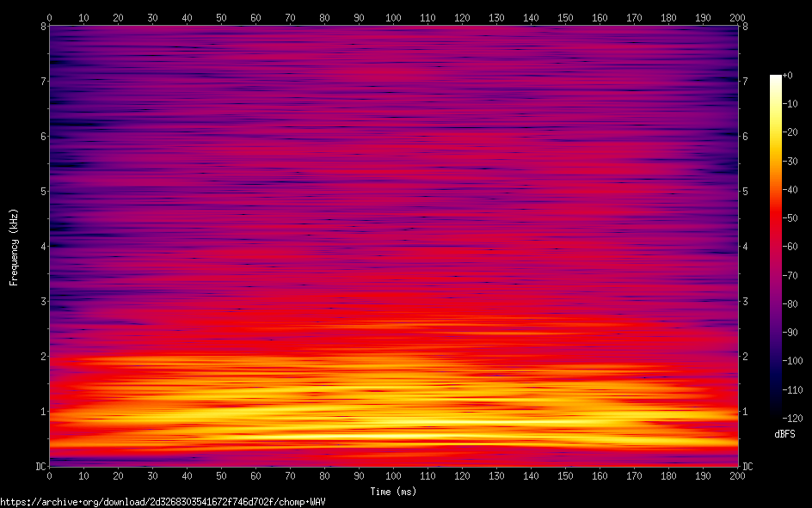
Task: Click the -120 value on the dBFS scale
Action: click(792, 418)
